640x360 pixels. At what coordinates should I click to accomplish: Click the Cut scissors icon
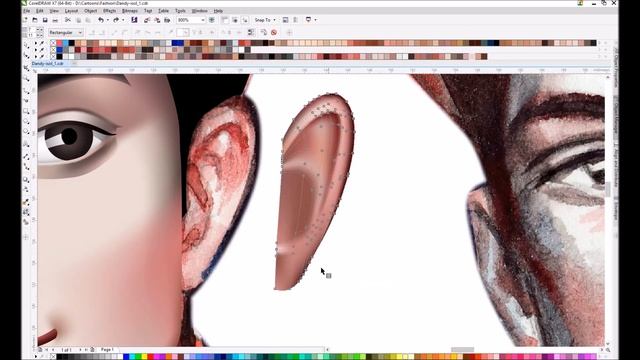pos(68,20)
